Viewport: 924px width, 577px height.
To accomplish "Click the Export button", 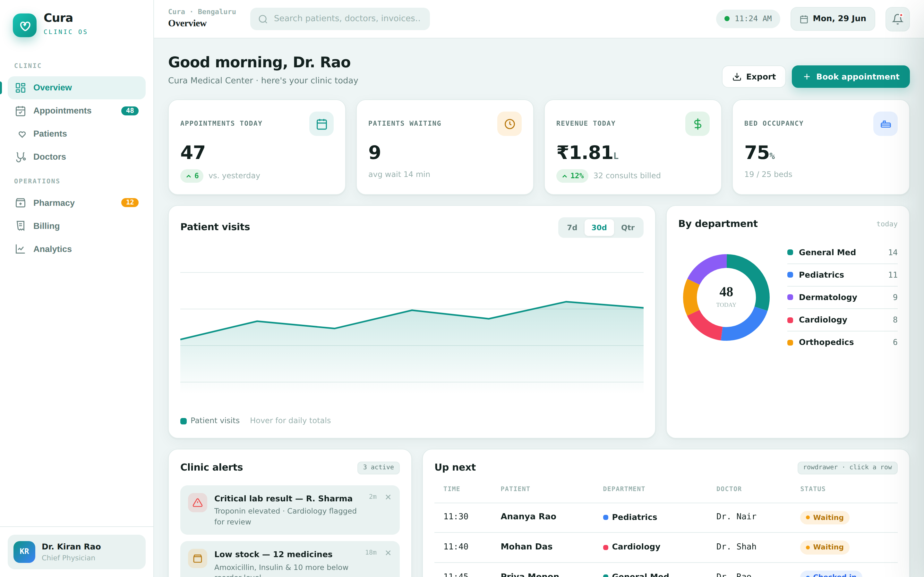I will point(754,77).
